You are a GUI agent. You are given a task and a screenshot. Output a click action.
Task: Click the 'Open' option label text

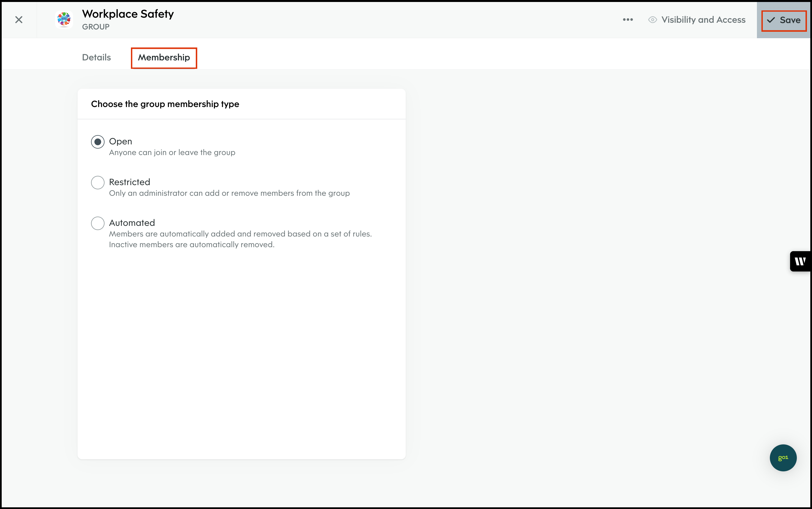(x=121, y=141)
